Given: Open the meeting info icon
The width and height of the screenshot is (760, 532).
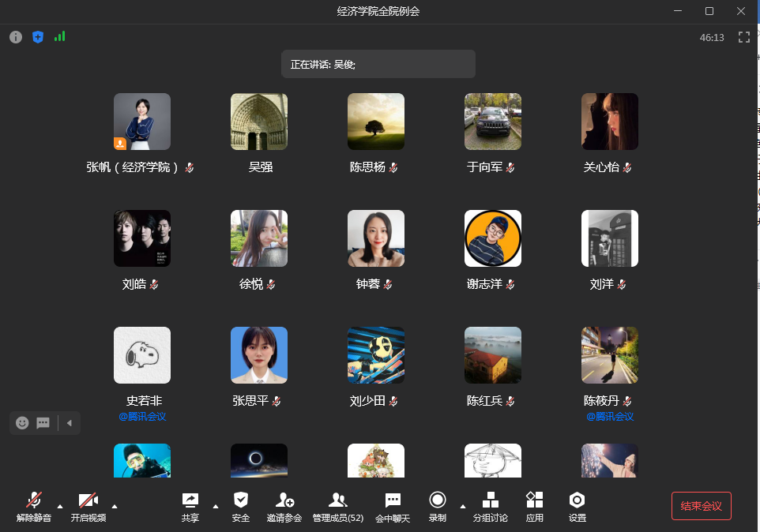Looking at the screenshot, I should point(16,37).
